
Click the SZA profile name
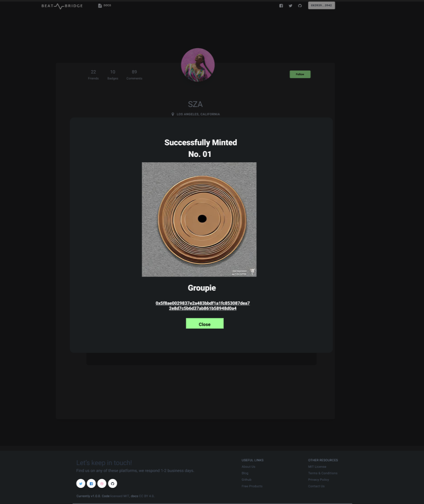point(195,104)
